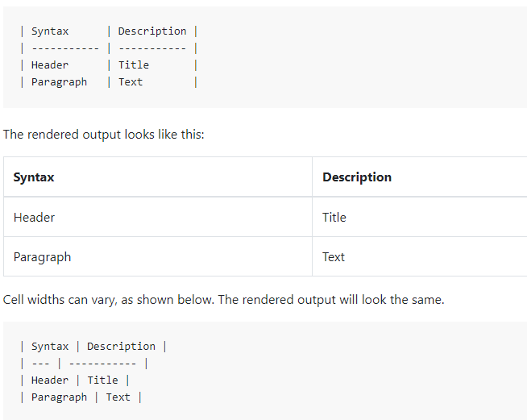Click the word Title in first code block
Viewport: 527px width, 420px height.
134,65
